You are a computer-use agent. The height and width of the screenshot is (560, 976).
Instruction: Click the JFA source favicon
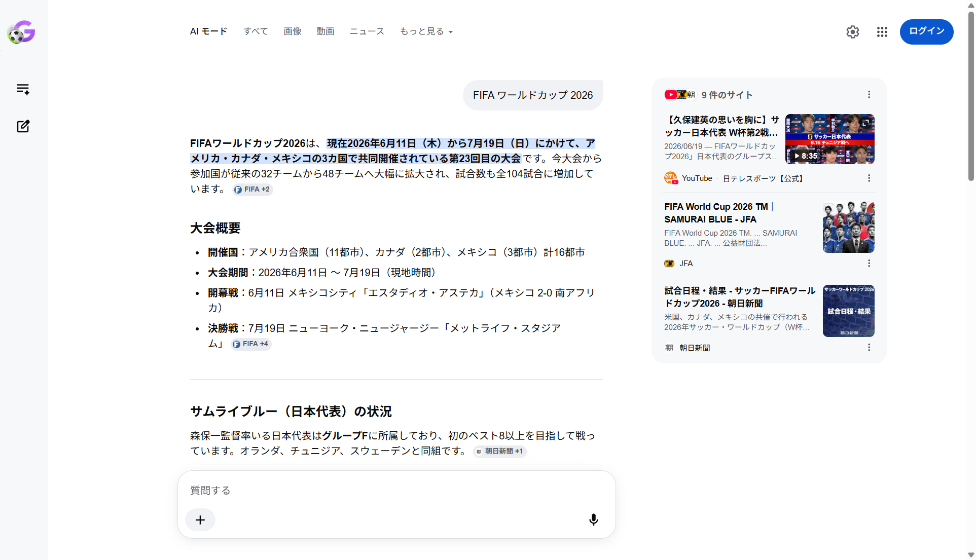669,264
